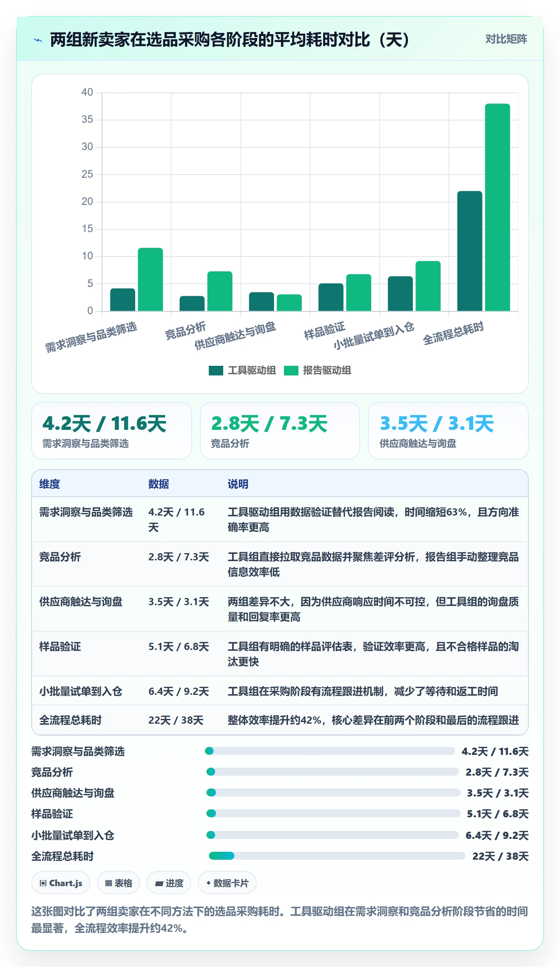Click the 需求洞察与品类筛选 progress bar
Viewport: 560px width, 967px height.
(330, 751)
